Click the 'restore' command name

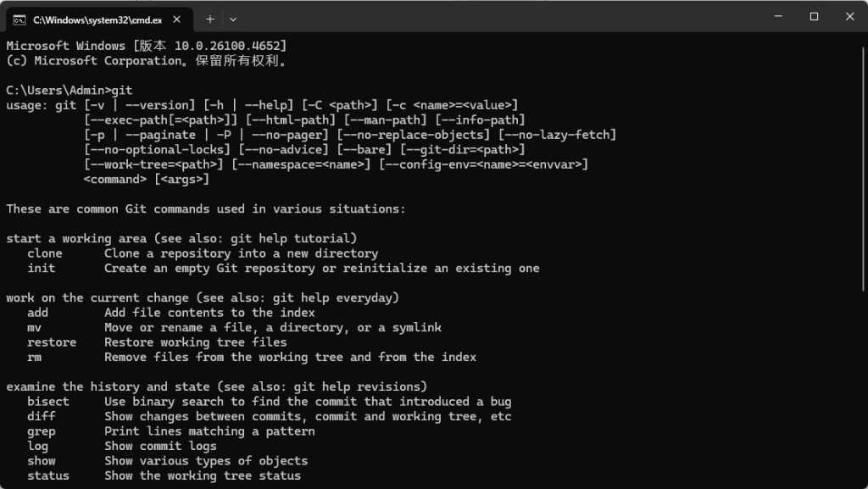click(52, 342)
